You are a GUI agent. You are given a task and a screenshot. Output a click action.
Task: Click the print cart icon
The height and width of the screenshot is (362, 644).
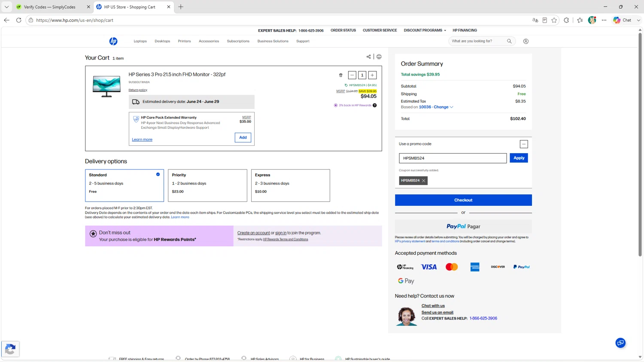point(379,57)
